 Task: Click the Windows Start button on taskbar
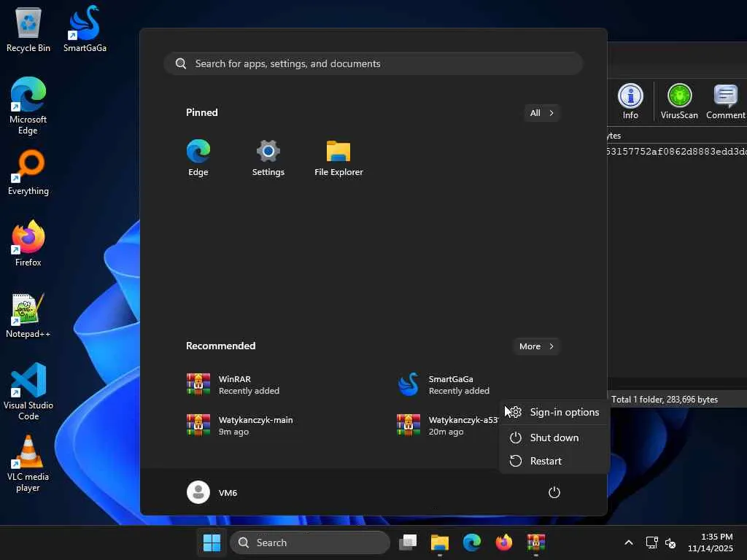point(212,542)
